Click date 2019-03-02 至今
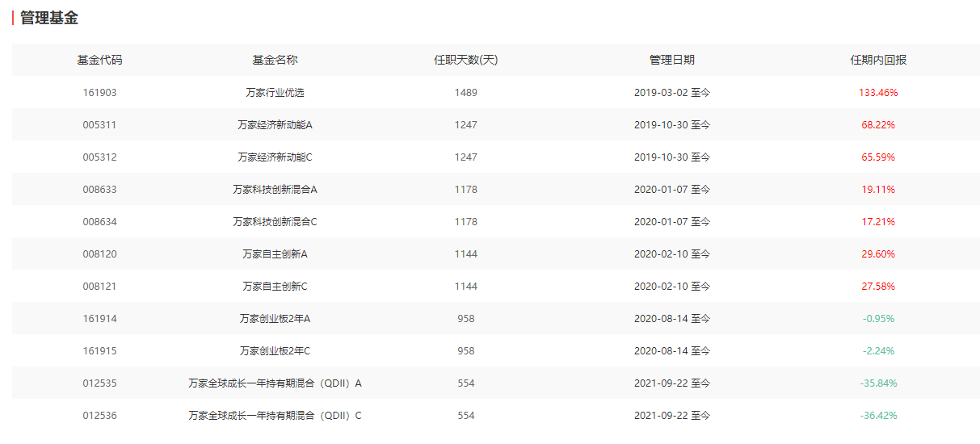 point(672,93)
